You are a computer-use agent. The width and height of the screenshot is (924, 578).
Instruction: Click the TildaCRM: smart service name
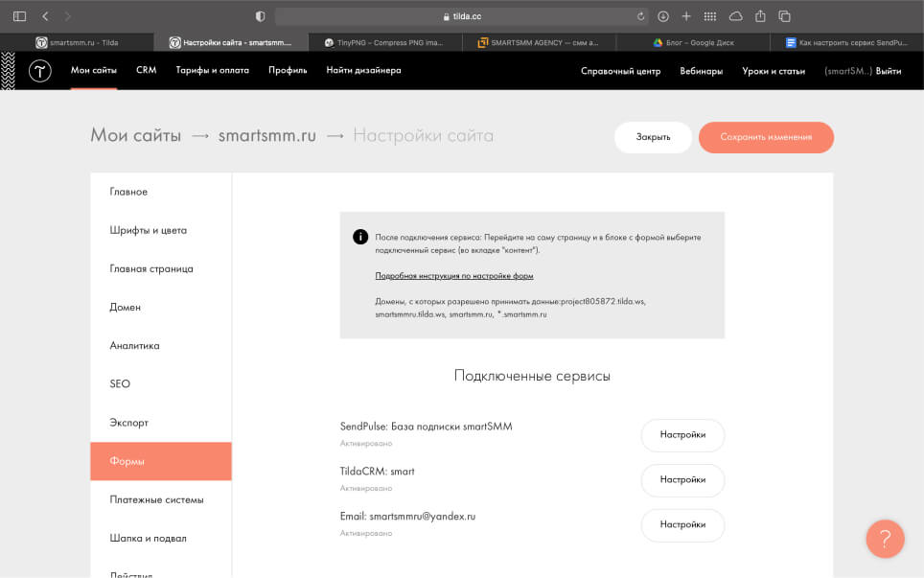(377, 472)
